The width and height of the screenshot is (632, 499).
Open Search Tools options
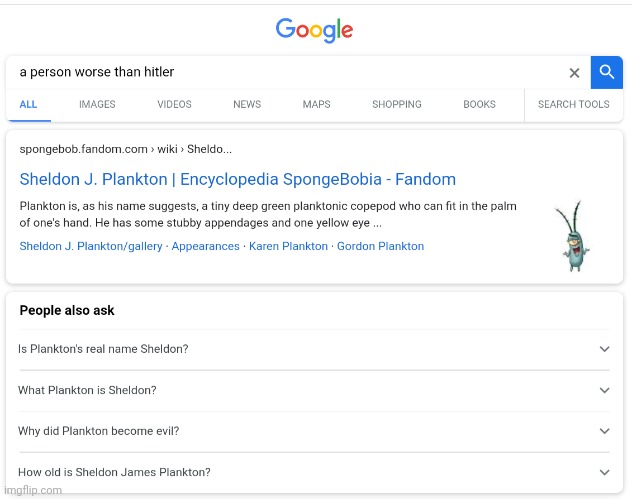[574, 104]
